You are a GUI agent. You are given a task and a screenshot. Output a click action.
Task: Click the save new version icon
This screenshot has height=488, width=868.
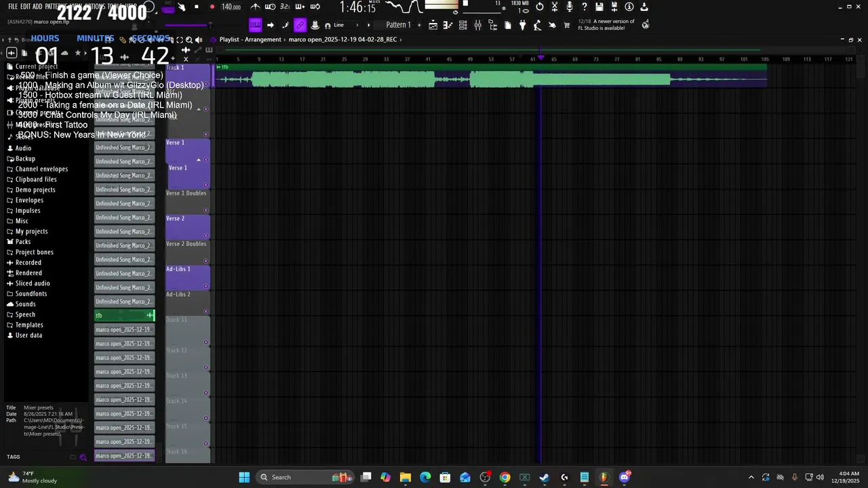[x=614, y=7]
